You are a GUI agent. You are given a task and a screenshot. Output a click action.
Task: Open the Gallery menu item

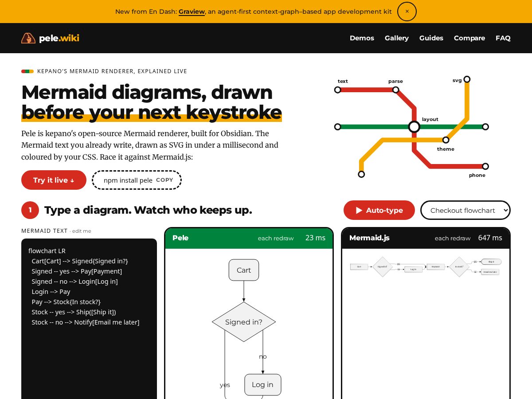click(x=397, y=38)
